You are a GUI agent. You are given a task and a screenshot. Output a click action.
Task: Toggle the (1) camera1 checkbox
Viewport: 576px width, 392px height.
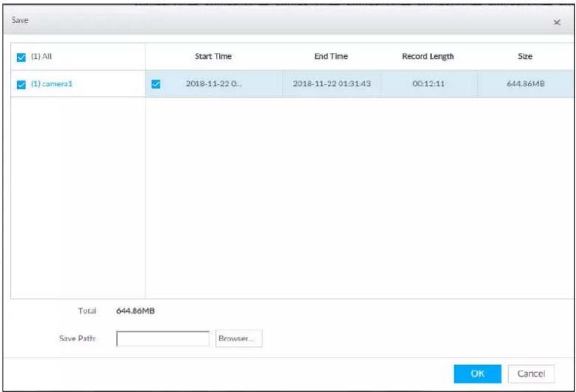click(21, 85)
